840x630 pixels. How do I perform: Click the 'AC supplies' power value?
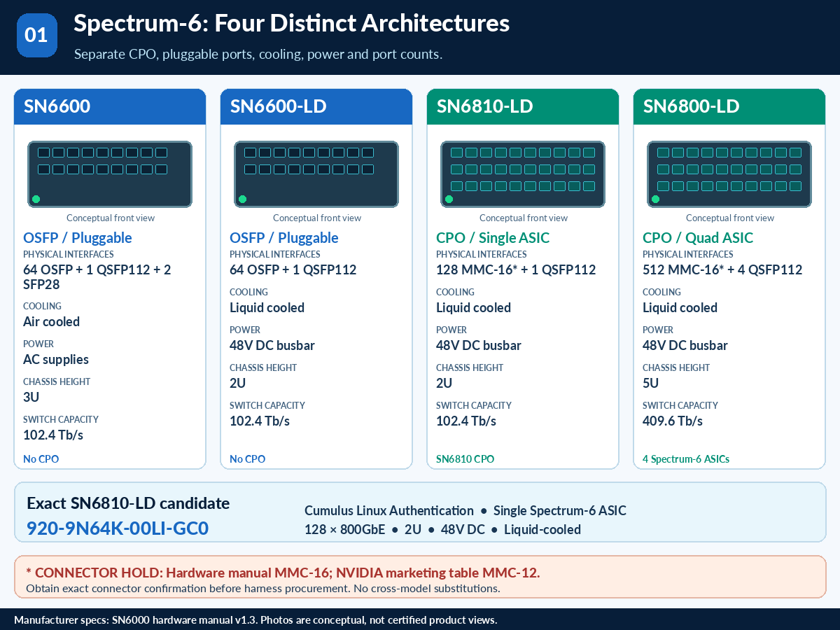click(x=56, y=360)
